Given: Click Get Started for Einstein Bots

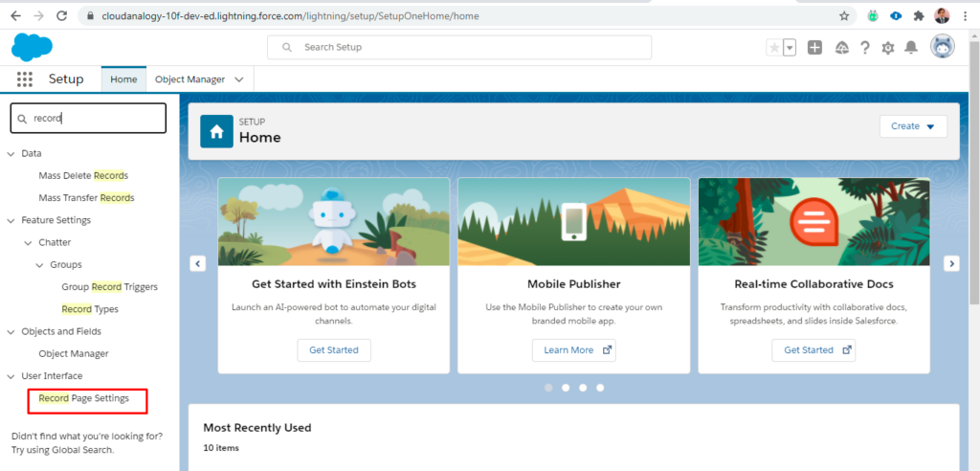Looking at the screenshot, I should [x=334, y=350].
